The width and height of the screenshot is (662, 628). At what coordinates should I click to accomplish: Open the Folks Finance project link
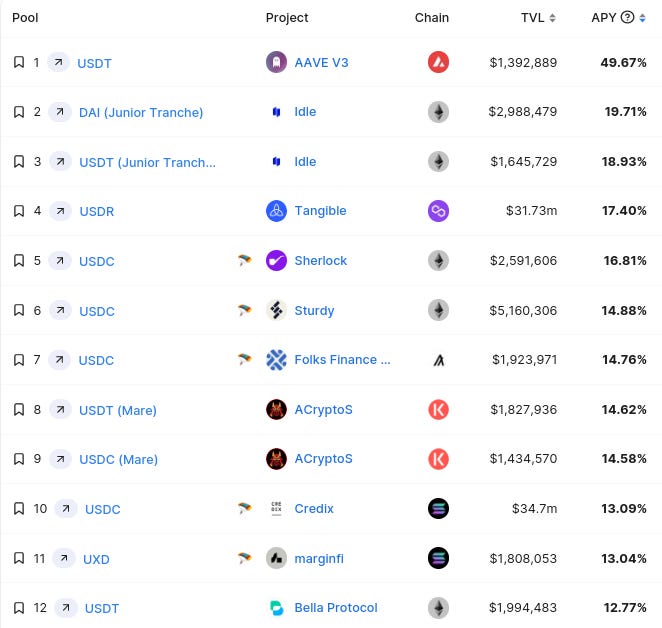pyautogui.click(x=342, y=360)
